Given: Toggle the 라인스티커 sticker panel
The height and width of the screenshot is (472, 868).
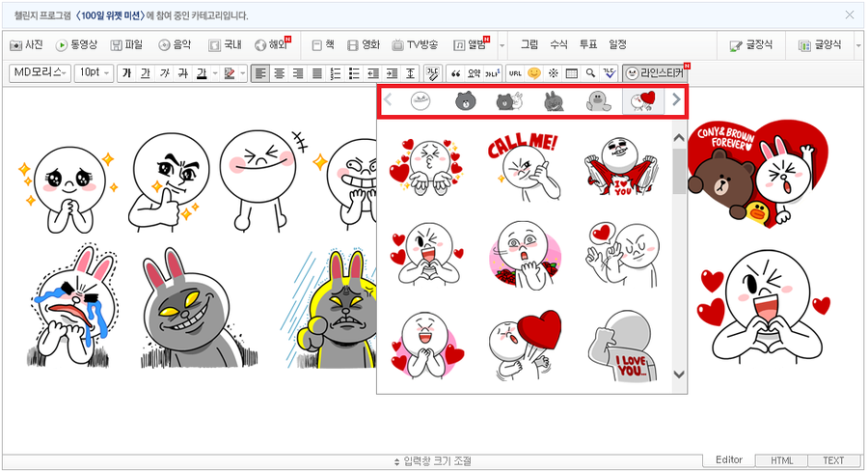Looking at the screenshot, I should (x=654, y=73).
